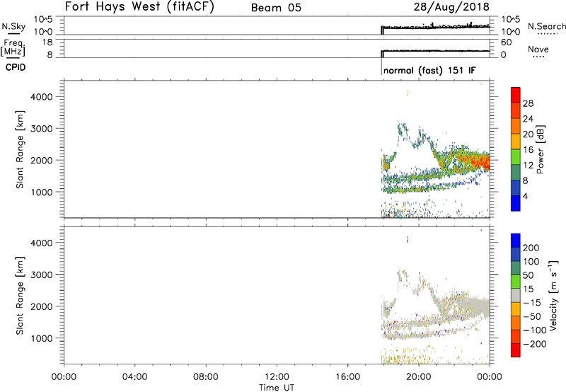Viewport: 566px width, 392px height.
Task: Click the light green Velocity segment between 15 and 50
Action: click(516, 282)
